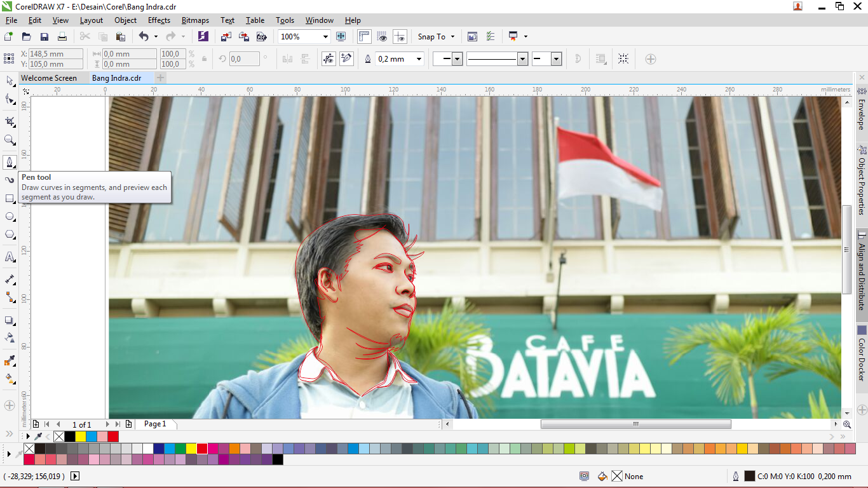Select the Drop Shadow tool

pyautogui.click(x=10, y=320)
